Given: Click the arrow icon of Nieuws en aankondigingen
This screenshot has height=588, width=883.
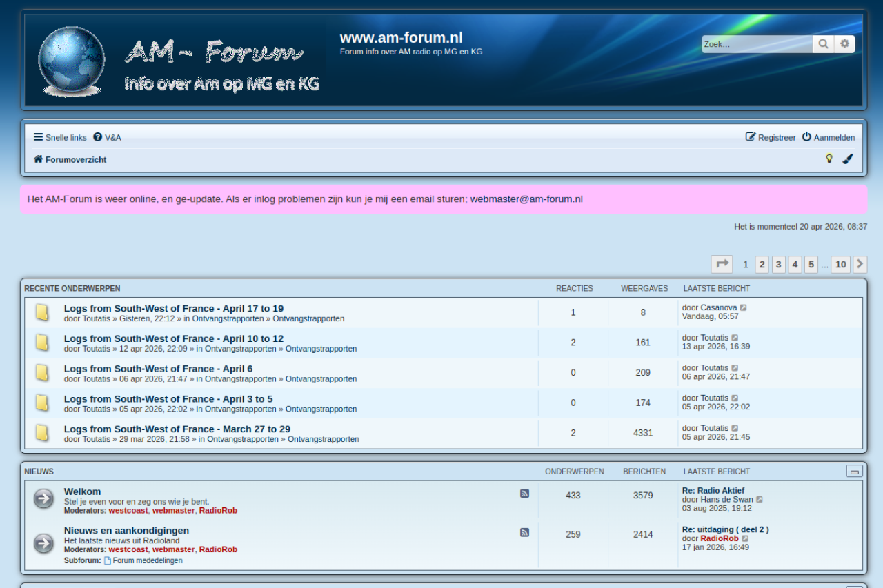Looking at the screenshot, I should pyautogui.click(x=43, y=543).
